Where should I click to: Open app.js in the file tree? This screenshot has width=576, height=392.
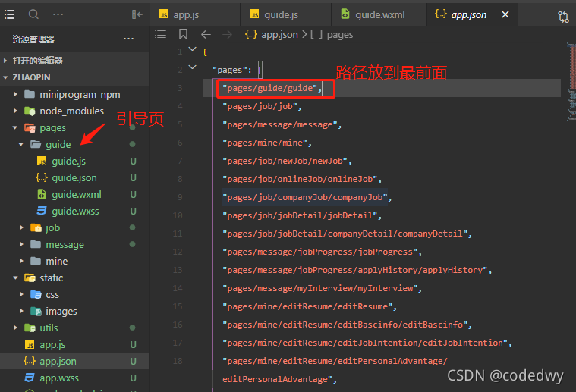pyautogui.click(x=52, y=345)
